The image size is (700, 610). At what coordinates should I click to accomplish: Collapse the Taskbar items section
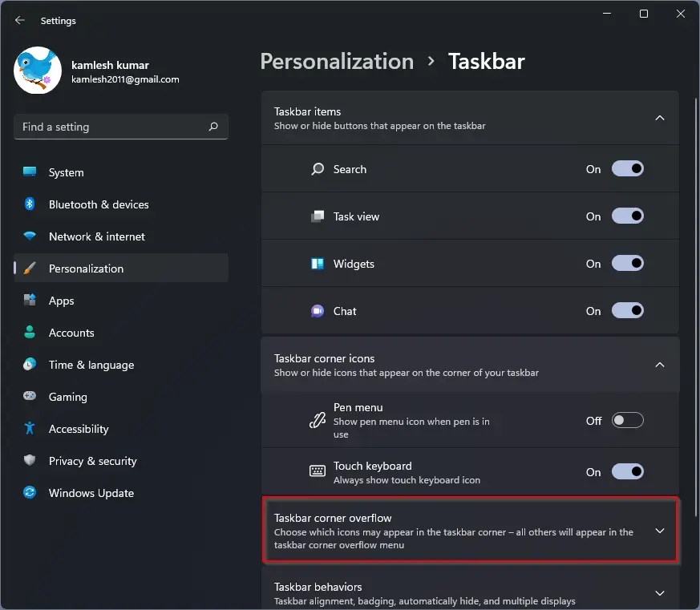pos(659,117)
